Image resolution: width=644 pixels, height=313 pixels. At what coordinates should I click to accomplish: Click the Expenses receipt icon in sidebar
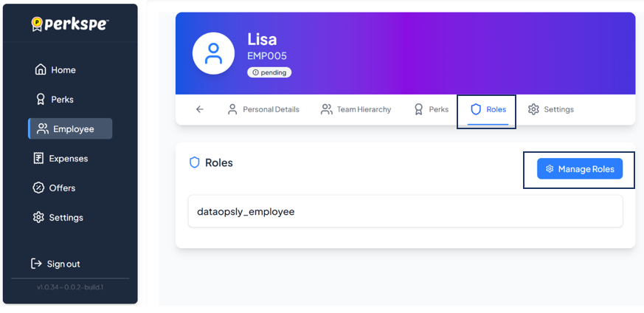click(x=39, y=159)
